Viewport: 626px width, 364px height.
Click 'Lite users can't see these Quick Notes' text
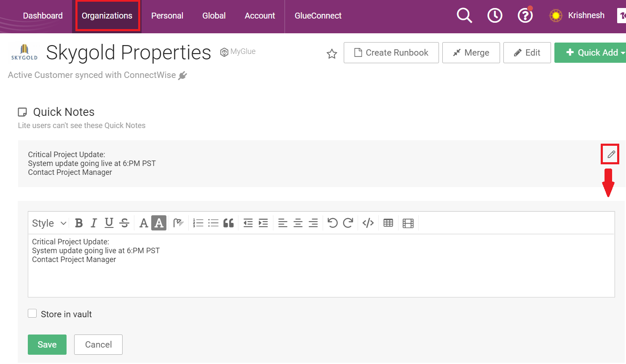[82, 126]
